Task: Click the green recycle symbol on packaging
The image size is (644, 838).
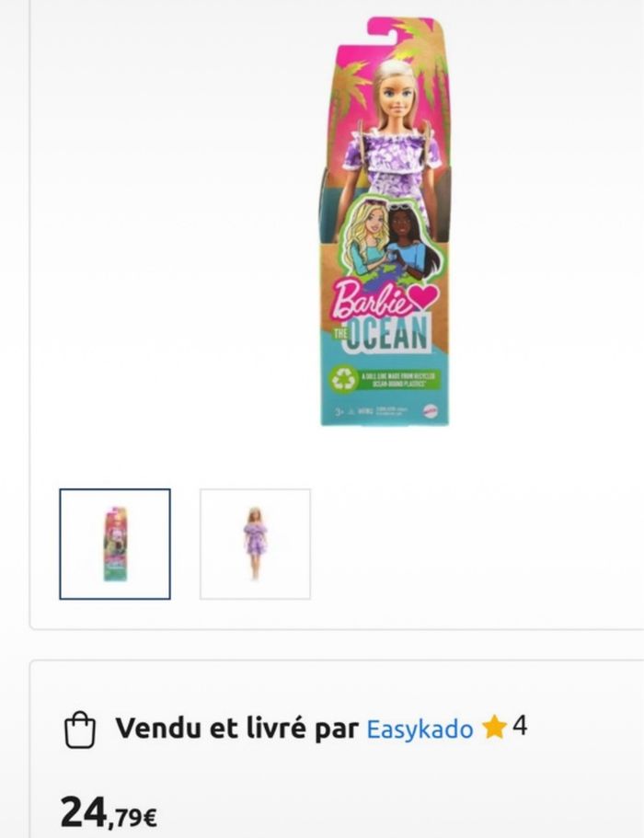Action: pos(344,378)
